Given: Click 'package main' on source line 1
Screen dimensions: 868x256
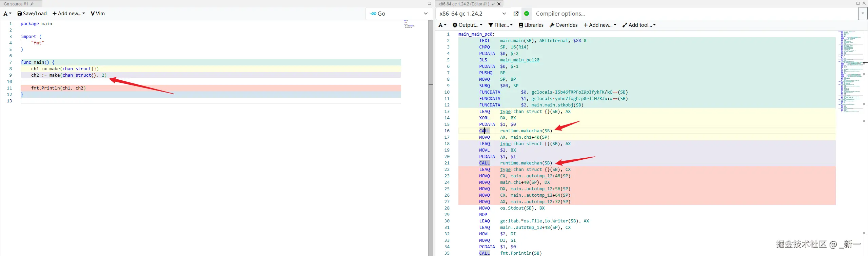Looking at the screenshot, I should [x=36, y=24].
